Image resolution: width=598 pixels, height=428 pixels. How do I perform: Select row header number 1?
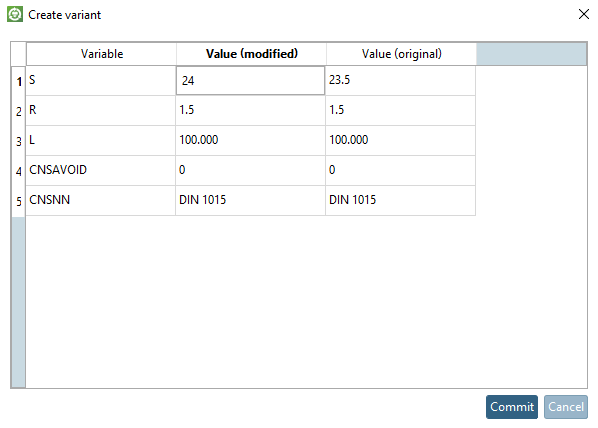(x=18, y=81)
